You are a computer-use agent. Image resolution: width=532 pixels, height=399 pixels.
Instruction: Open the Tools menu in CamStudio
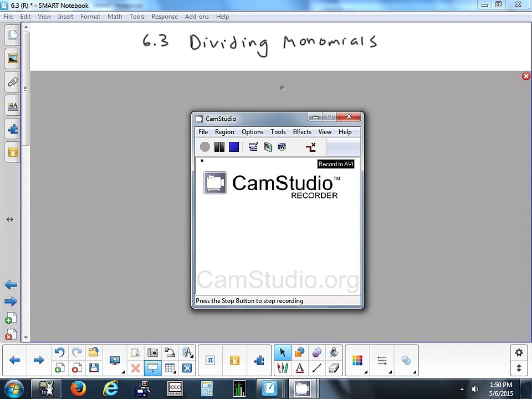278,132
